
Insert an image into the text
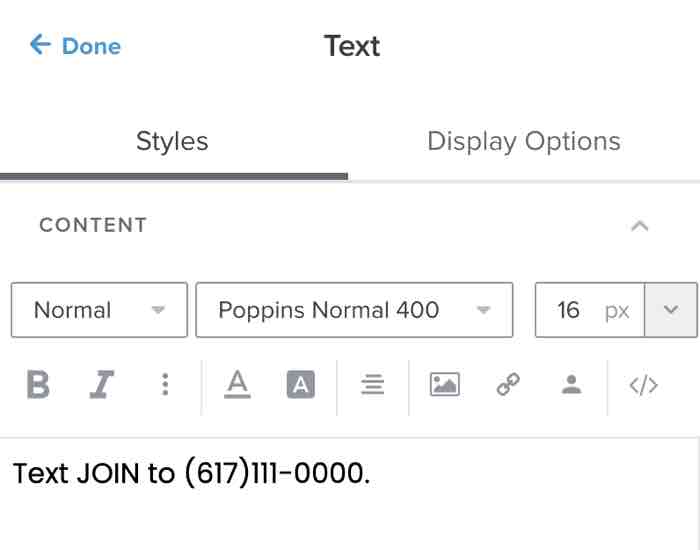coord(444,385)
